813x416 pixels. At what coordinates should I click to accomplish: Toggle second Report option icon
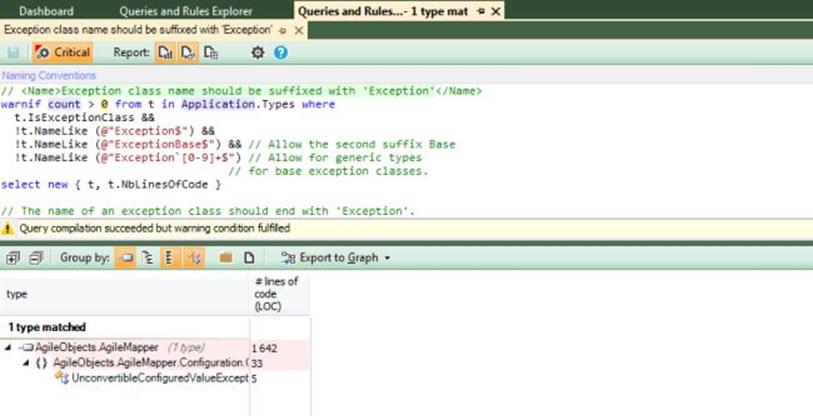pos(188,52)
